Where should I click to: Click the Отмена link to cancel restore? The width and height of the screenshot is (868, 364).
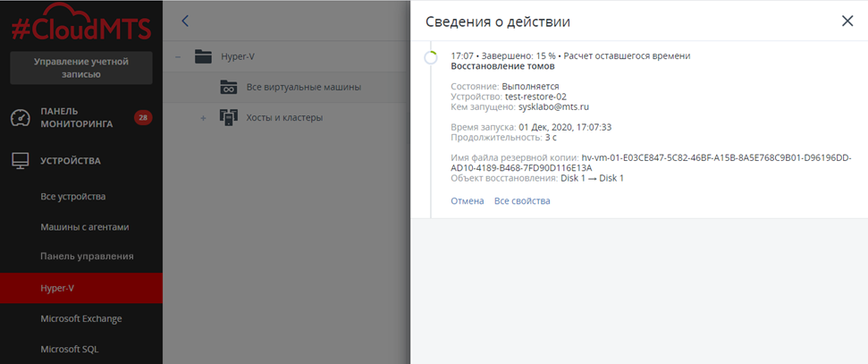coord(467,201)
